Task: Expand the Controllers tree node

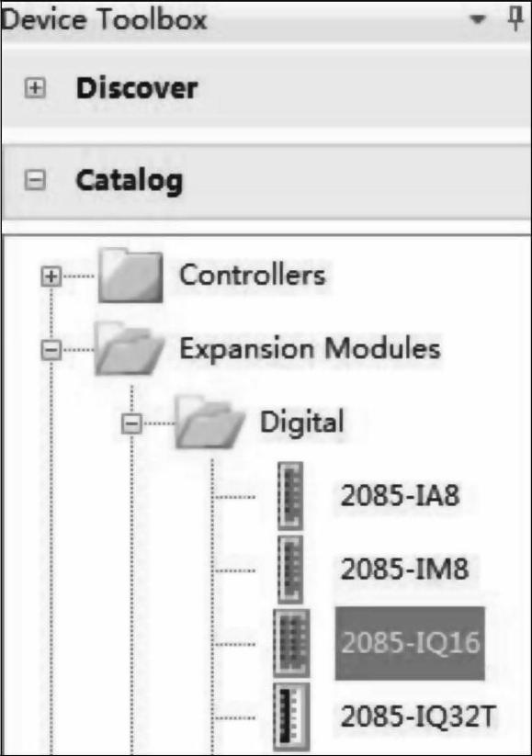Action: point(51,276)
